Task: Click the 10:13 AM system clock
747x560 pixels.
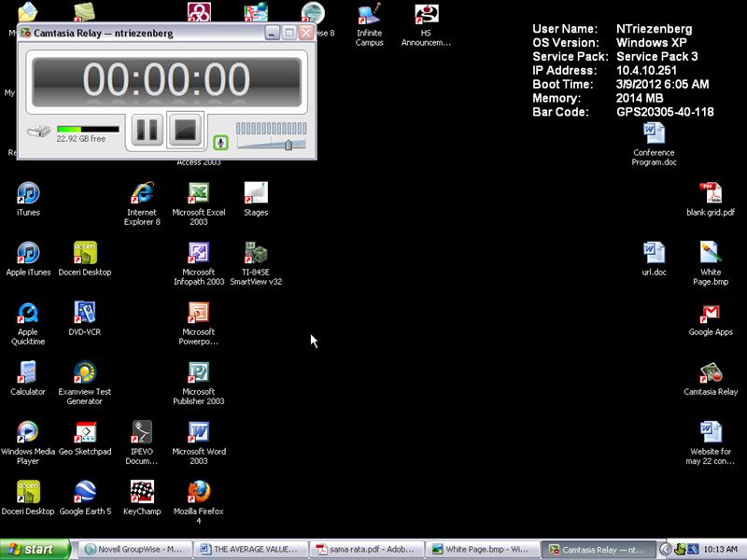Action: (720, 550)
